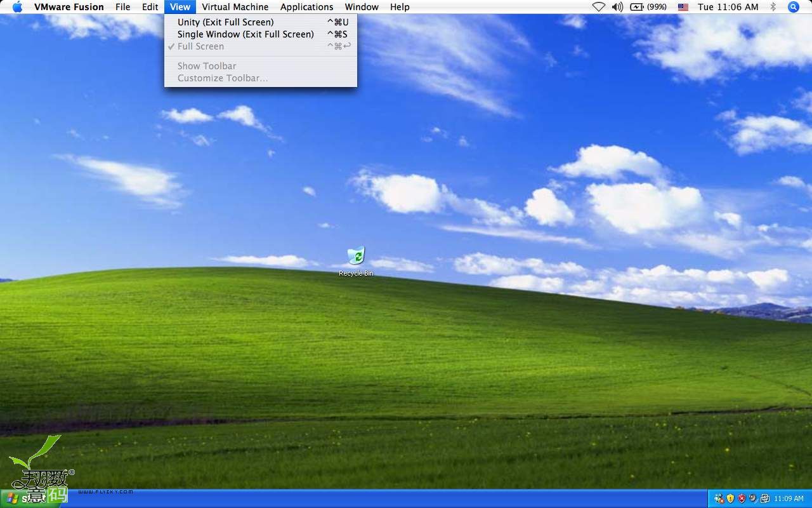Click the checked Full Screen item
This screenshot has height=508, width=812.
coord(261,46)
